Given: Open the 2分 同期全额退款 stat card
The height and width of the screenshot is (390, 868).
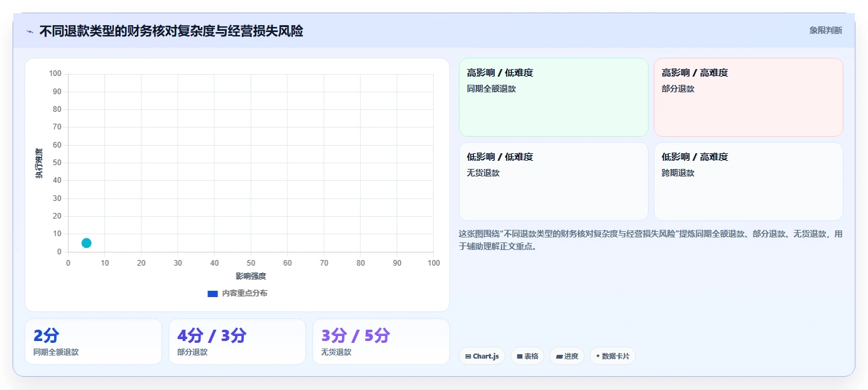Looking at the screenshot, I should [93, 342].
